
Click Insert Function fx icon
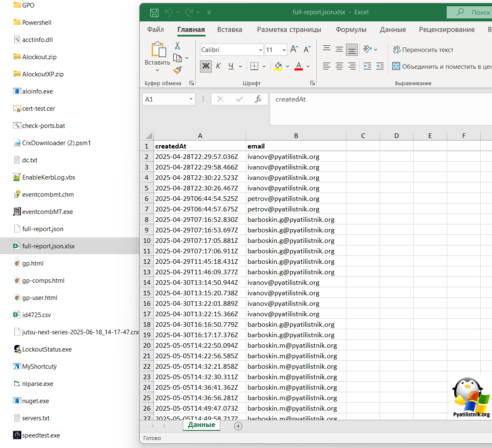point(258,99)
